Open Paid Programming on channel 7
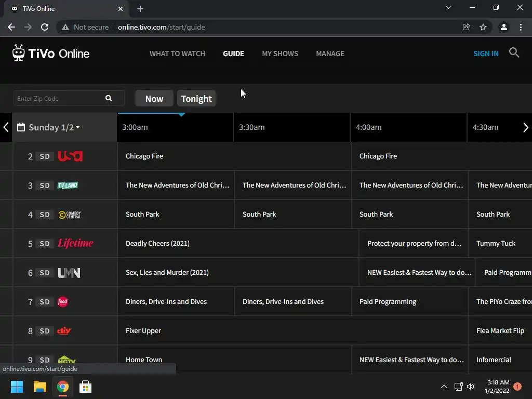This screenshot has height=399, width=532. point(409,302)
